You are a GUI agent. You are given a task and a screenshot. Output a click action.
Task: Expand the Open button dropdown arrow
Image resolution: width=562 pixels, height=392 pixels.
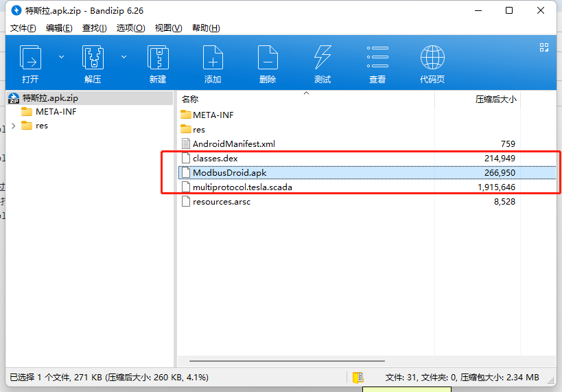[61, 57]
